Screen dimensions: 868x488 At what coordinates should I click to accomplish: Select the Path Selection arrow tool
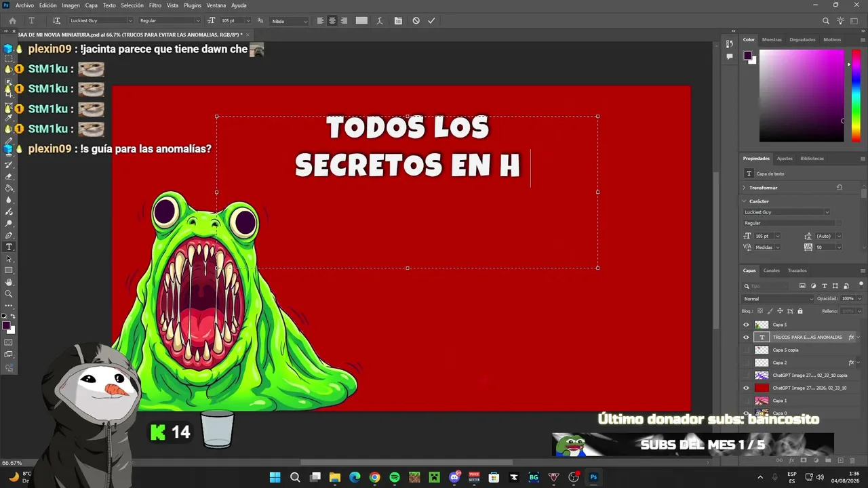click(x=9, y=259)
